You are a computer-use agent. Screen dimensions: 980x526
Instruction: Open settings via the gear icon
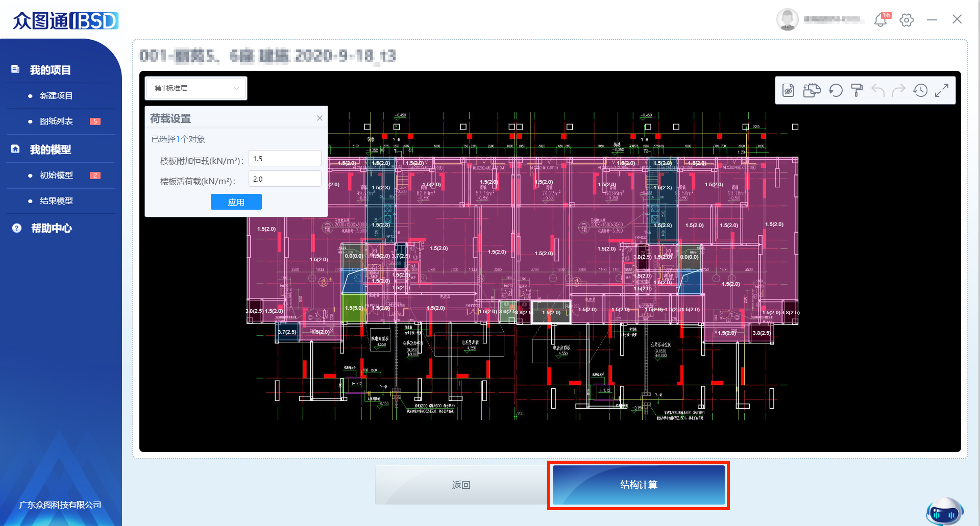pos(906,20)
